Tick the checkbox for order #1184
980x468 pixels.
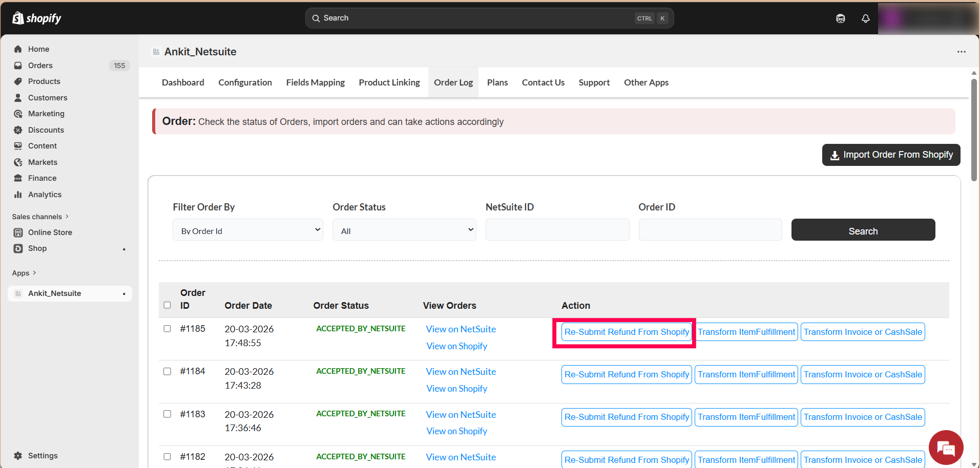167,371
